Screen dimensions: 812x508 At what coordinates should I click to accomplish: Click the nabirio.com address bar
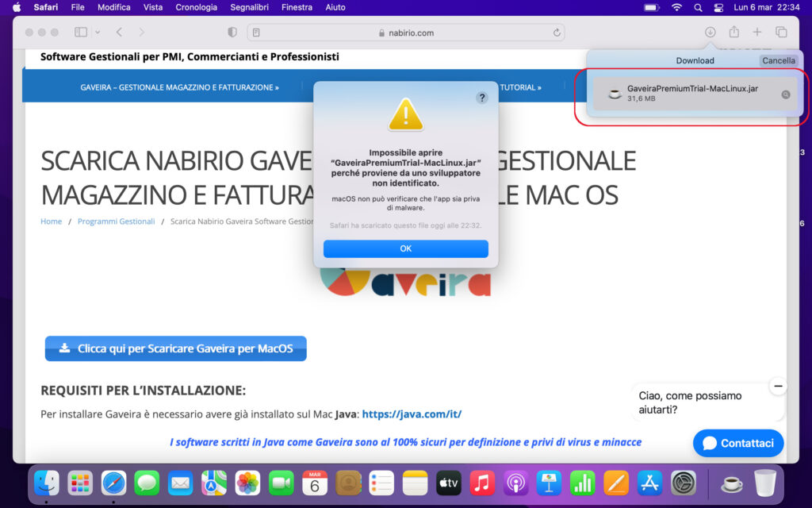(x=406, y=33)
